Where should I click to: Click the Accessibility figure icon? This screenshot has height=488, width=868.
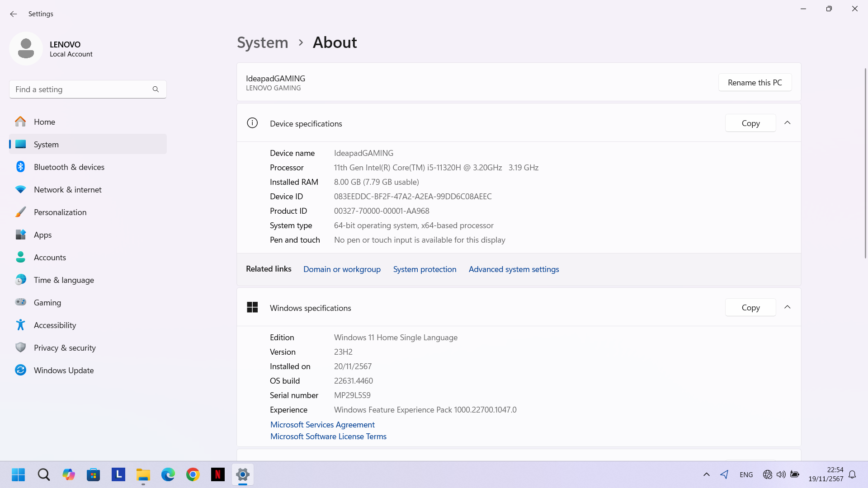20,325
